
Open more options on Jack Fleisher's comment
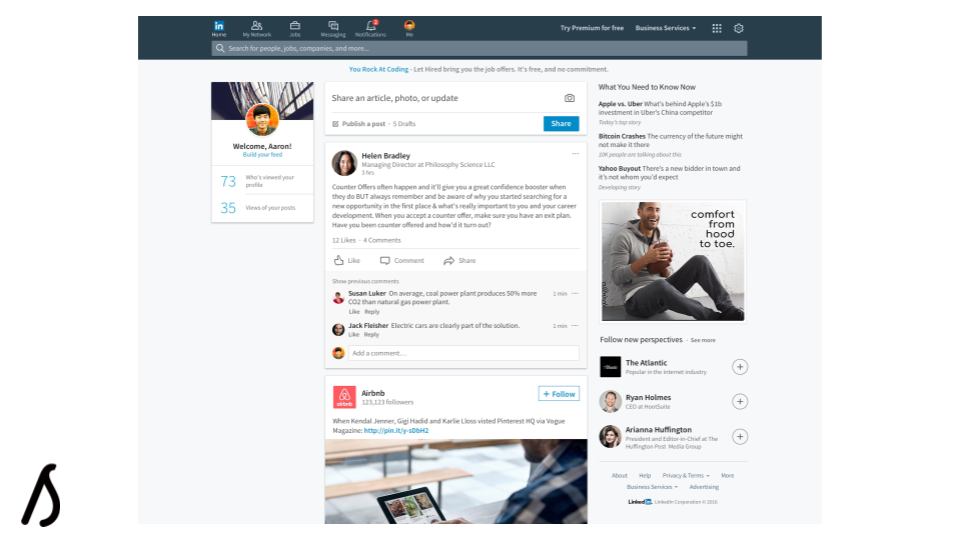[x=575, y=326]
